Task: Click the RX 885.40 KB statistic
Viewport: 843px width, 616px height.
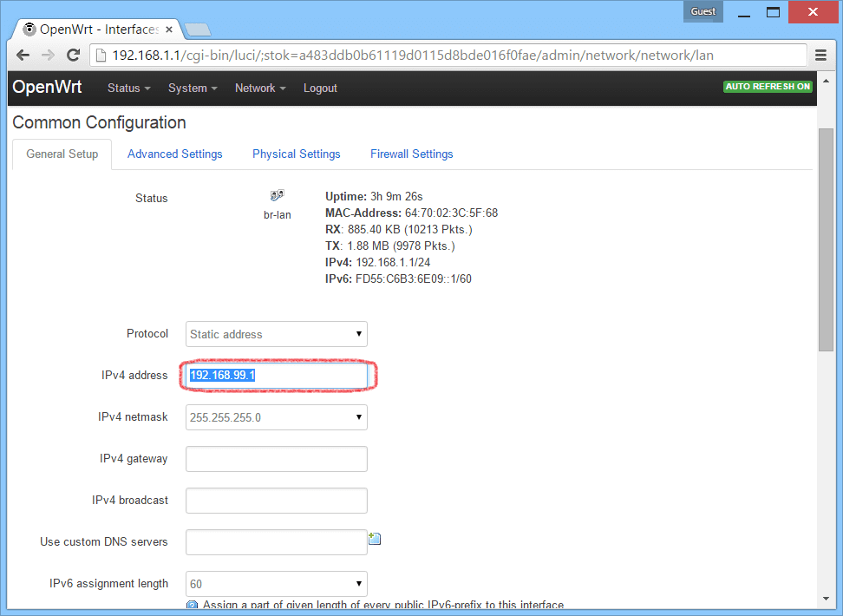Action: (398, 229)
